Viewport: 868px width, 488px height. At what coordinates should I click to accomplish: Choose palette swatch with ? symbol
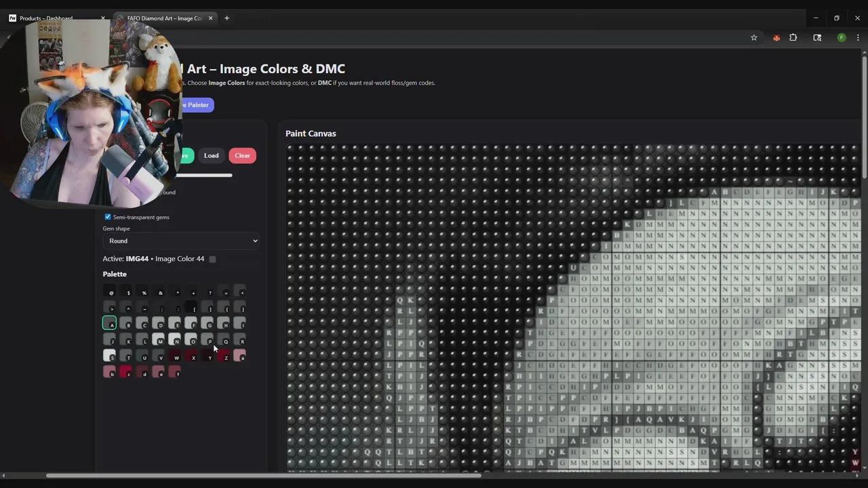[x=207, y=290]
